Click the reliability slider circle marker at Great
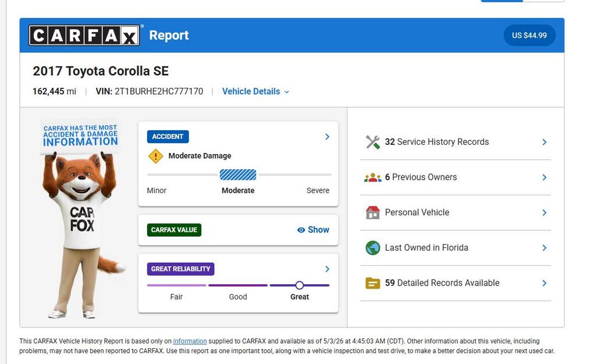Image resolution: width=596 pixels, height=364 pixels. point(300,285)
